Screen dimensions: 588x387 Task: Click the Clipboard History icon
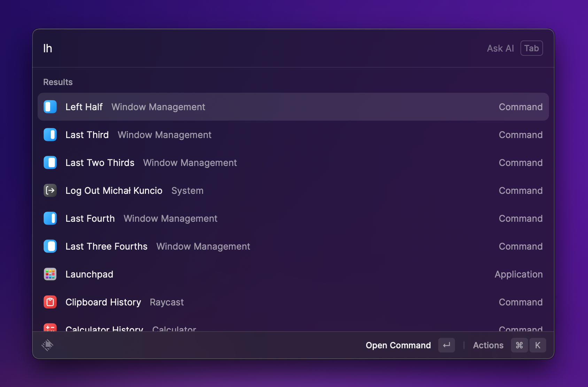50,302
